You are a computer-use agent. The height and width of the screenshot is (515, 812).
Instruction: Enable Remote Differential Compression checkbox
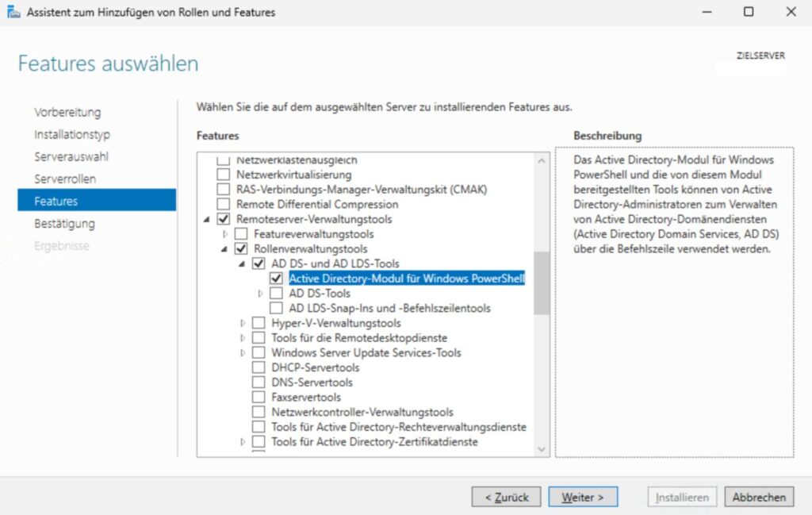pos(223,204)
